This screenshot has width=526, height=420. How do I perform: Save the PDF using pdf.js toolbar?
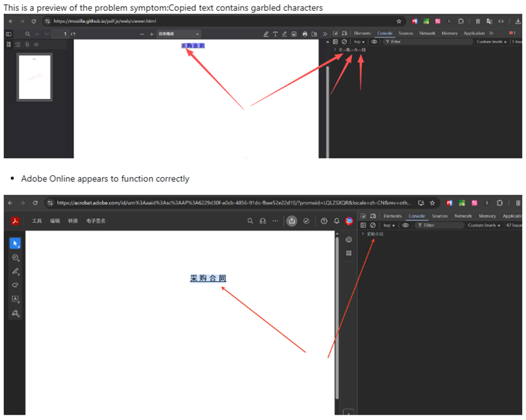[314, 34]
